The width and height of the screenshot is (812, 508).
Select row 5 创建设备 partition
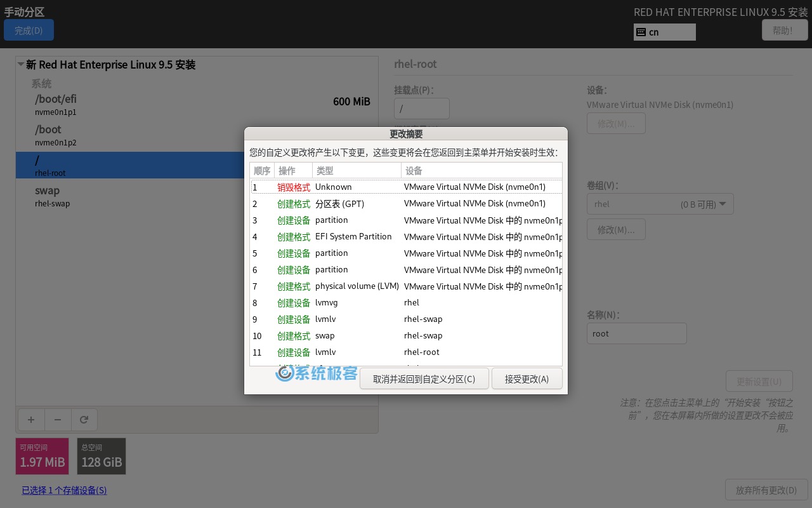pyautogui.click(x=406, y=253)
